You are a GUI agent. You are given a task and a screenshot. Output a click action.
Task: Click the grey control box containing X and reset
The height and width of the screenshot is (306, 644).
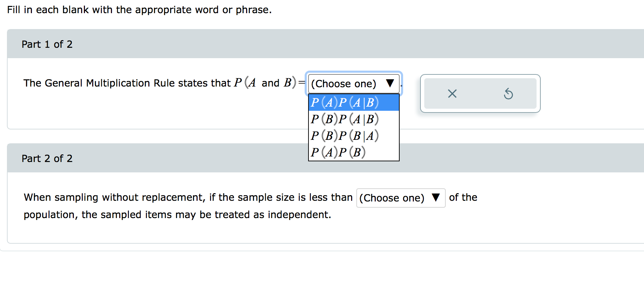point(480,93)
